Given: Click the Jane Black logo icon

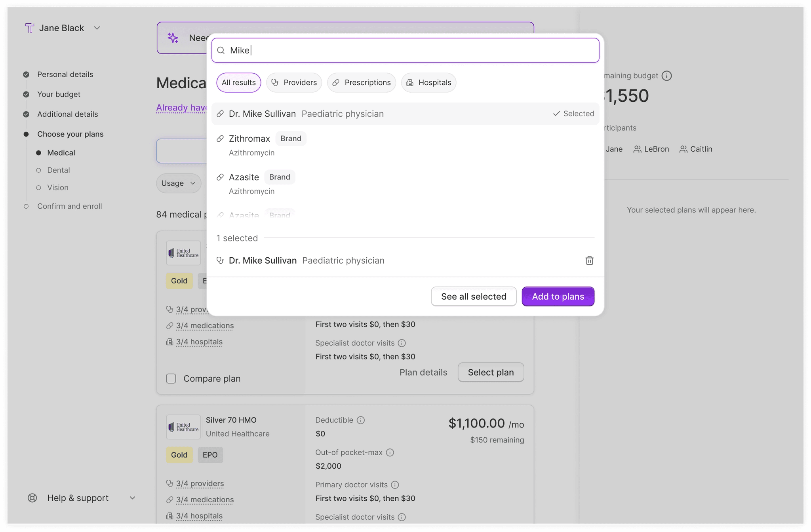Looking at the screenshot, I should coord(29,28).
